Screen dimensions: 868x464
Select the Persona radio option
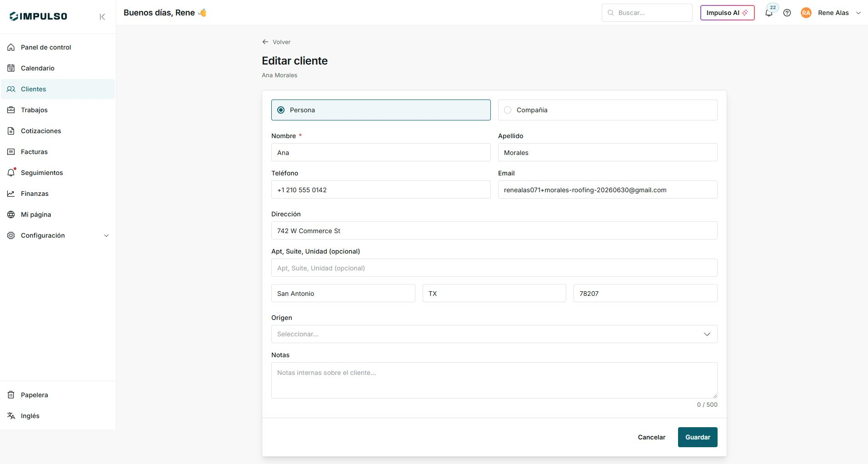(381, 110)
